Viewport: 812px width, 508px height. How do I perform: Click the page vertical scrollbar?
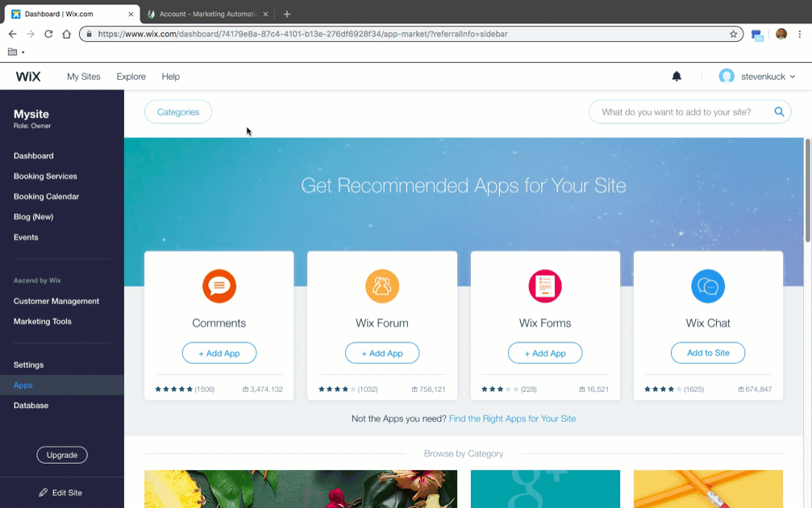(807, 189)
